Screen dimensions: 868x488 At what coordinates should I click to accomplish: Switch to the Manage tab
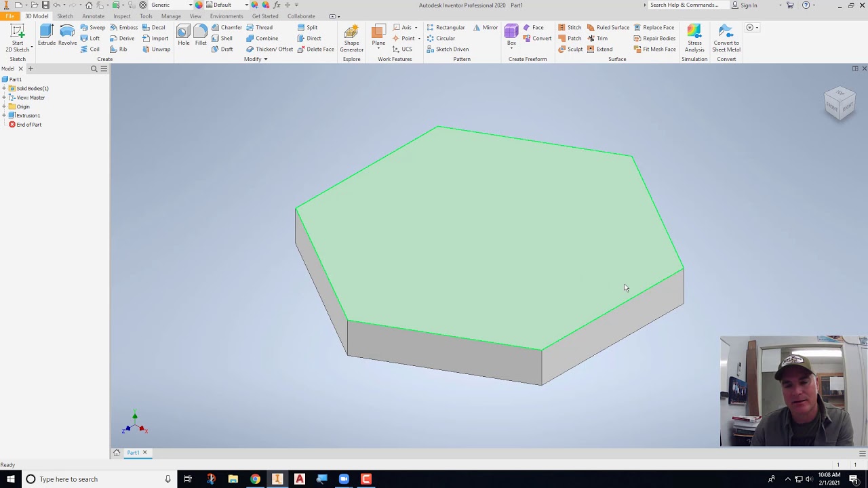[x=171, y=16]
